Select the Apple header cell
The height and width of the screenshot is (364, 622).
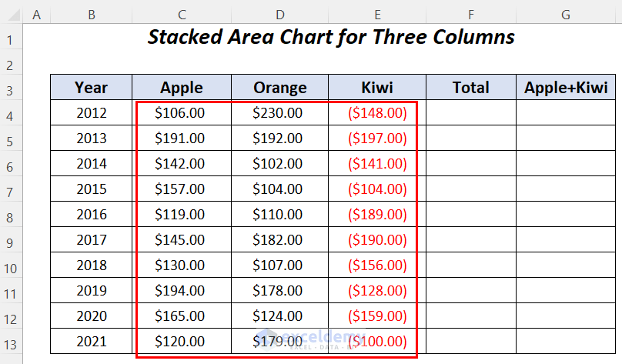(x=182, y=88)
